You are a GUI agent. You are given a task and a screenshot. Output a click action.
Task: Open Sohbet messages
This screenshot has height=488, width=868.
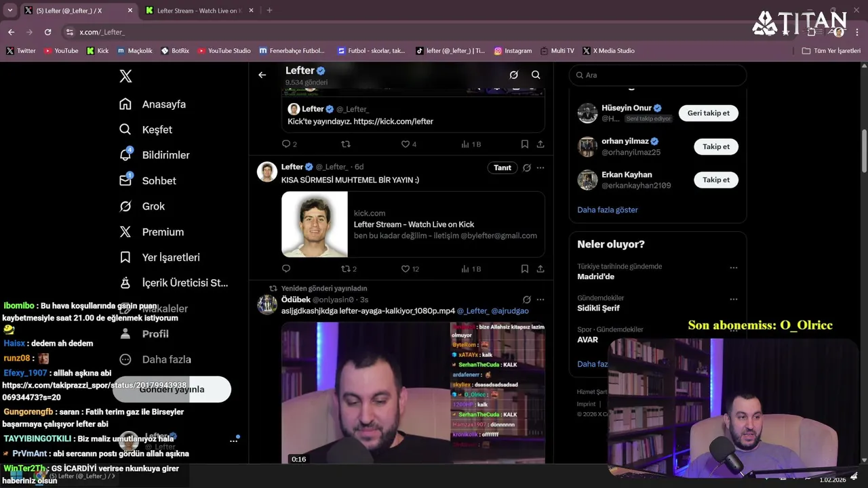click(148, 181)
